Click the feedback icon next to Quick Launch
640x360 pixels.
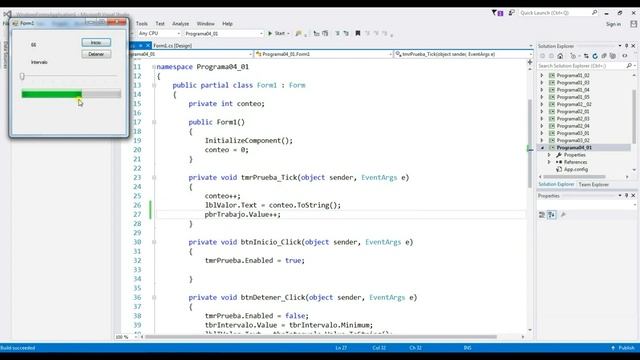coord(511,13)
